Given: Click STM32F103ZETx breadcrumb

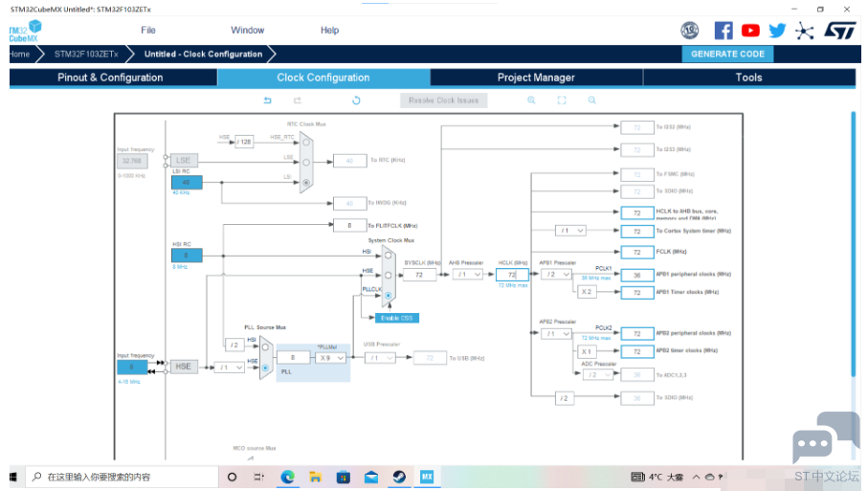Looking at the screenshot, I should pos(86,54).
